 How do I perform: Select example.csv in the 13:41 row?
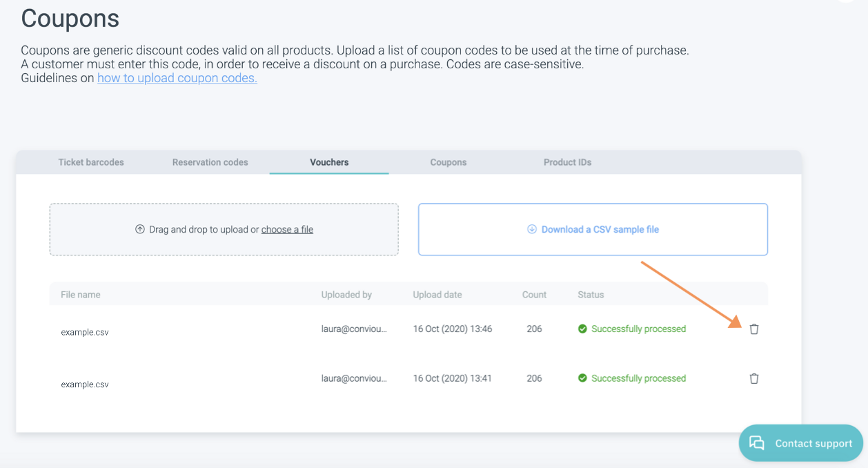85,384
